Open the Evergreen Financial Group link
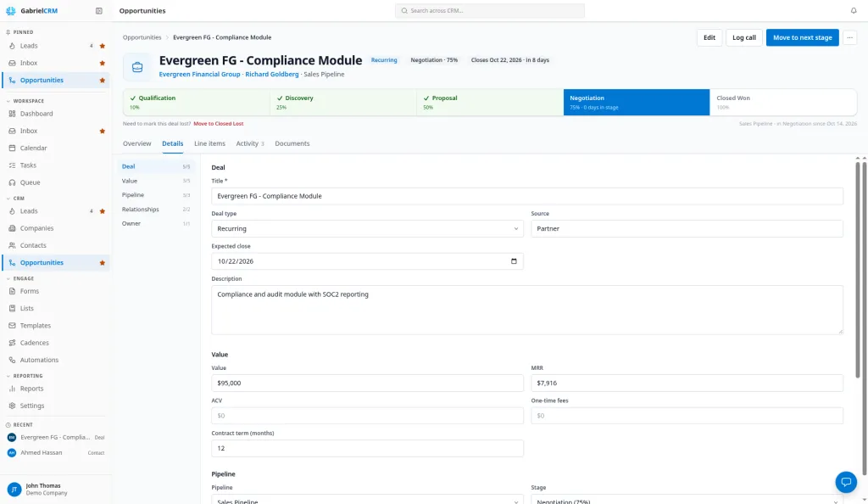The height and width of the screenshot is (504, 868). pyautogui.click(x=199, y=74)
